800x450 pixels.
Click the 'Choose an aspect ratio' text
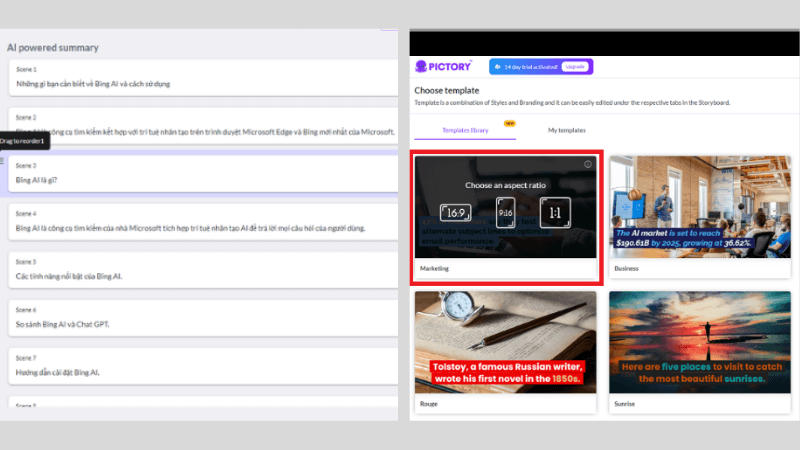coord(505,185)
